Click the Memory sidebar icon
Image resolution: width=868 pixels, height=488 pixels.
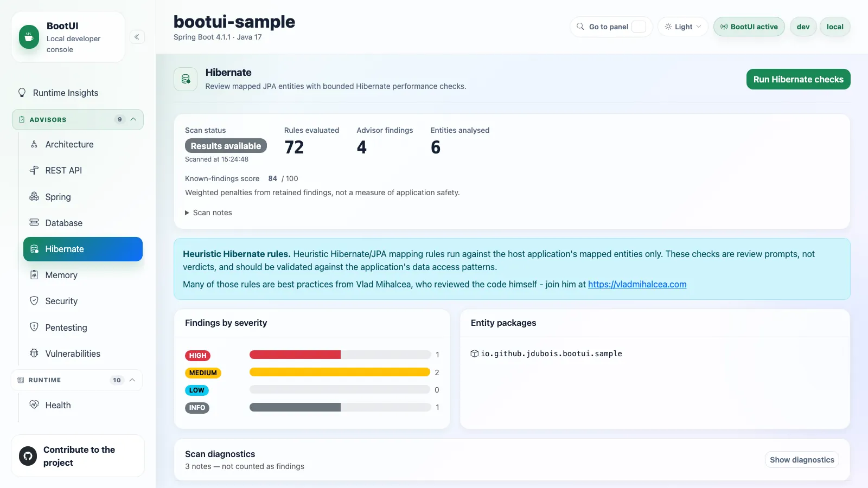(x=34, y=275)
